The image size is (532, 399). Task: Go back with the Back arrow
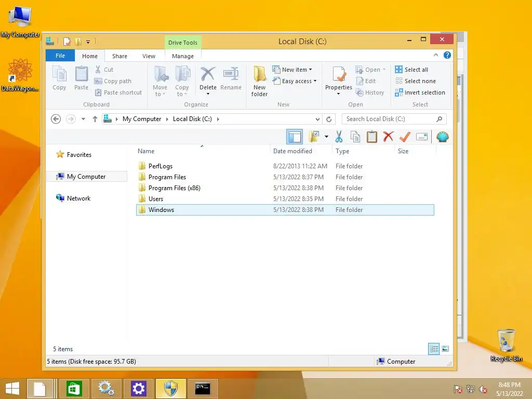[56, 119]
